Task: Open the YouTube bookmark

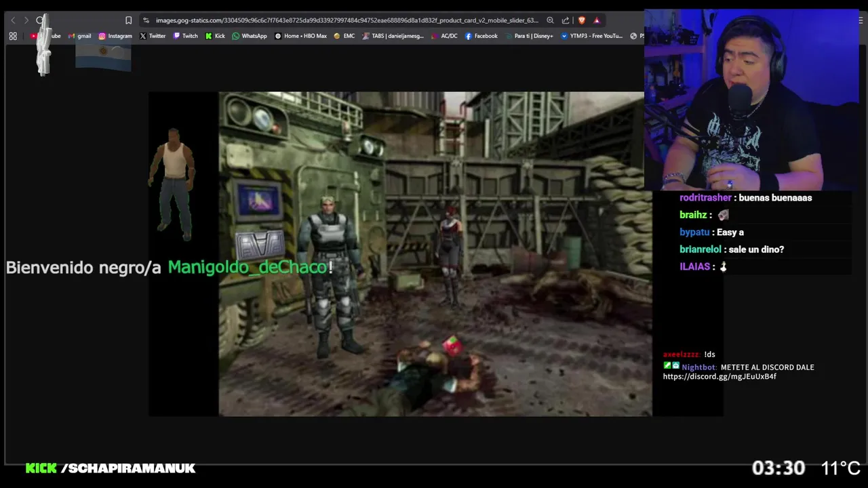Action: [46, 36]
